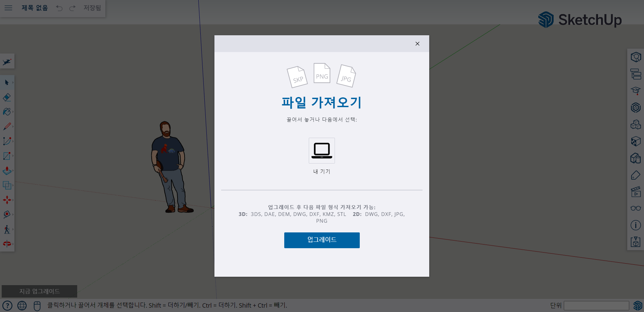Click the 지금 업그레이드 button
The height and width of the screenshot is (312, 644).
(39, 291)
